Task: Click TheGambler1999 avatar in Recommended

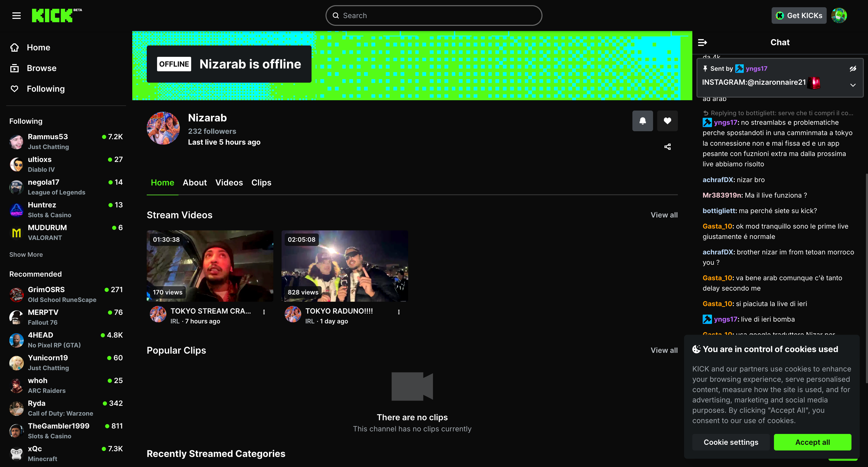Action: tap(16, 431)
